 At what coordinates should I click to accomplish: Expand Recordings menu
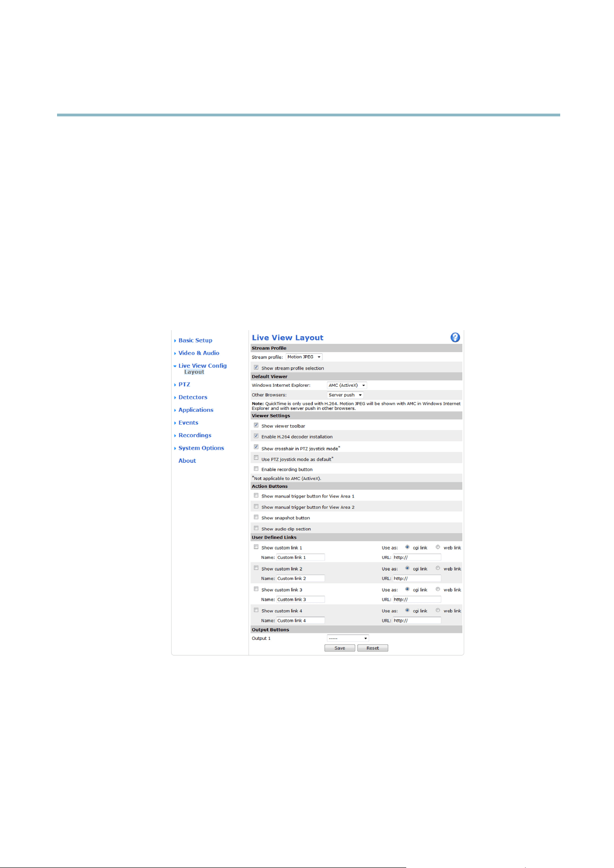tap(195, 435)
